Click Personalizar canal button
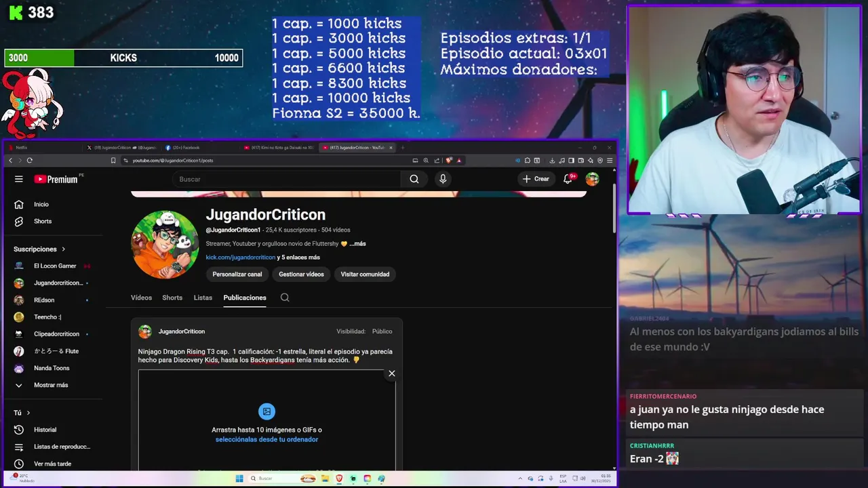Screen dimensions: 868x488 237,274
